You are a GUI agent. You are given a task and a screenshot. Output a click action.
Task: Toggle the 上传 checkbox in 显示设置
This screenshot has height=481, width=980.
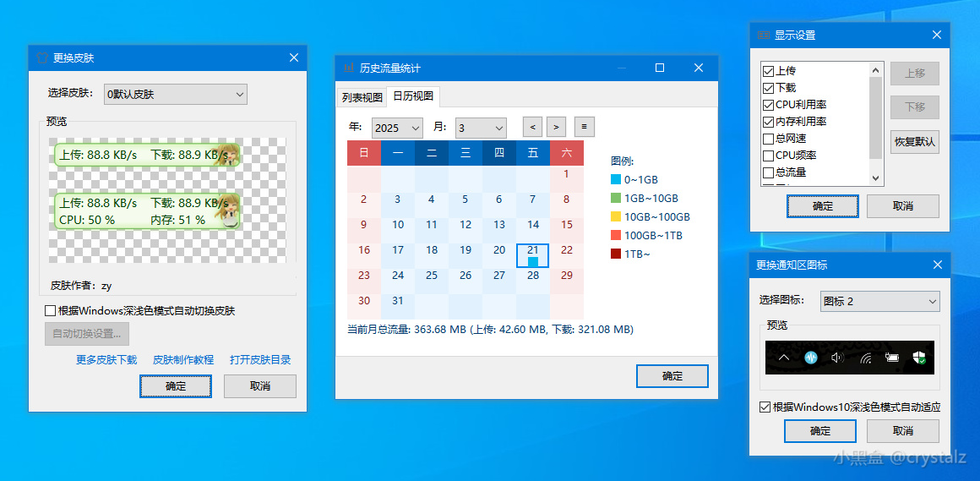pyautogui.click(x=768, y=71)
